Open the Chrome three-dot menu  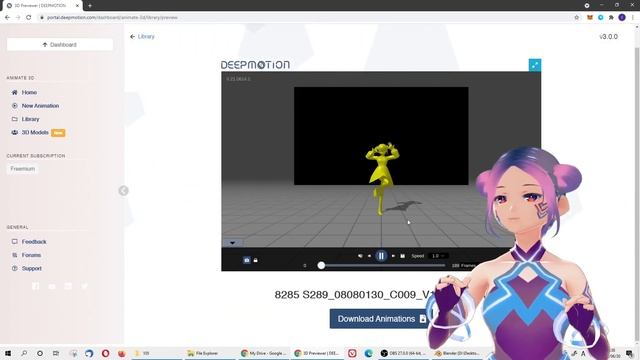(633, 18)
